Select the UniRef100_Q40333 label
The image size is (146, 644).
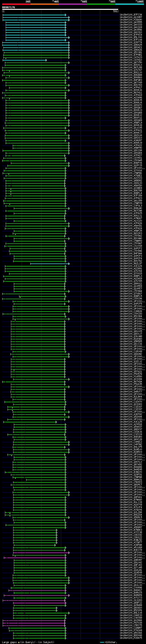coord(131,25)
